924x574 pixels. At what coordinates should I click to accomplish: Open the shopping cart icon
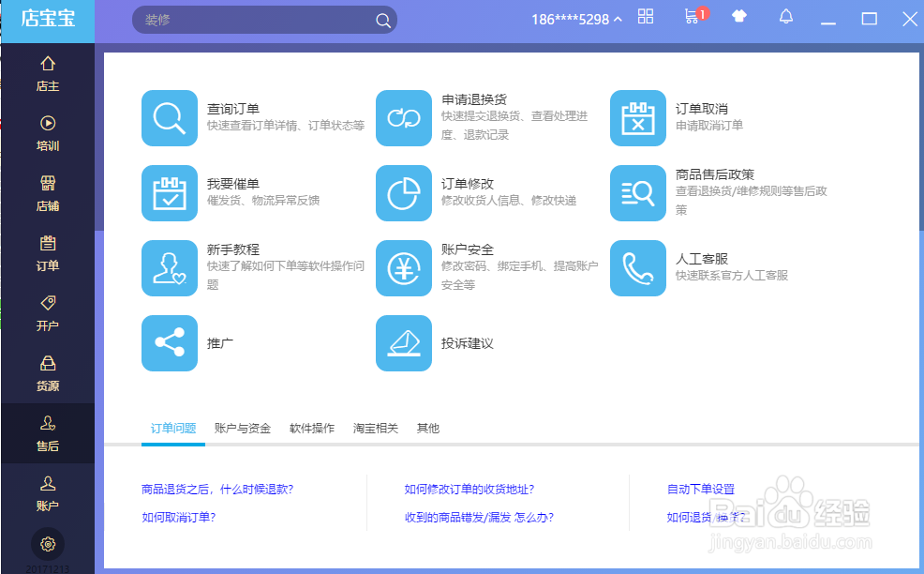(x=692, y=16)
